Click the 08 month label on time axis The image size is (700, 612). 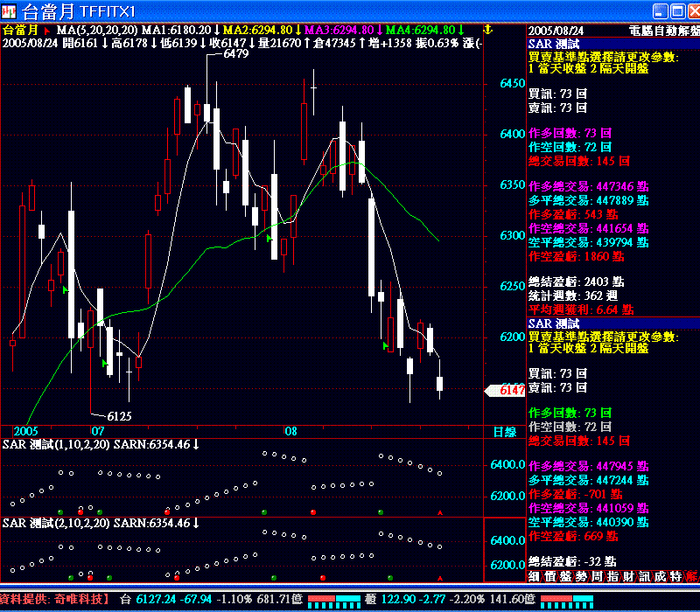click(290, 431)
